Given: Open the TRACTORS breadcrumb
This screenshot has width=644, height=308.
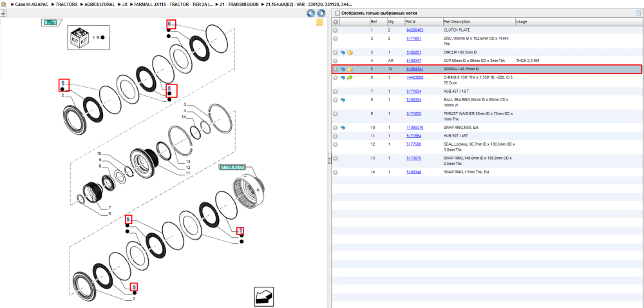Looking at the screenshot, I should [x=66, y=4].
